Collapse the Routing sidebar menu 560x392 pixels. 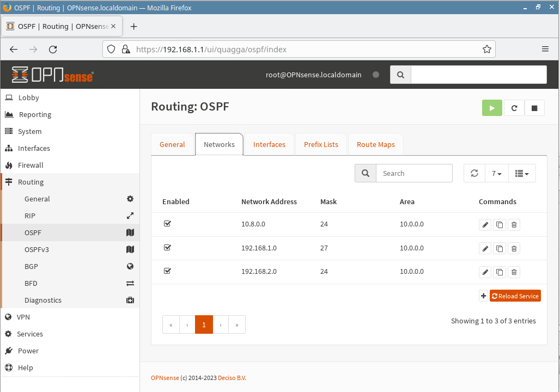pyautogui.click(x=31, y=182)
